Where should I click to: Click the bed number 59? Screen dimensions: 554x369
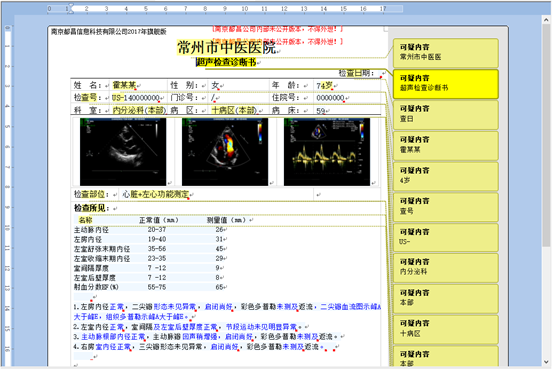320,111
